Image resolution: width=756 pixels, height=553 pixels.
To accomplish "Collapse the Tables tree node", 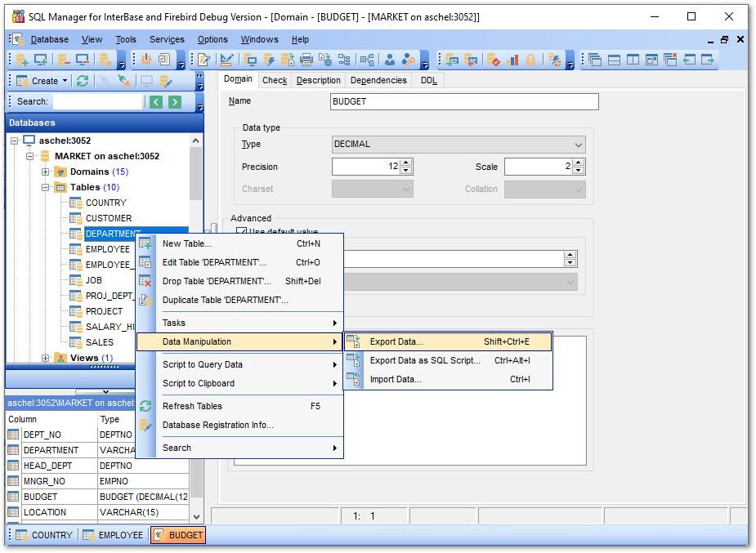I will 46,187.
